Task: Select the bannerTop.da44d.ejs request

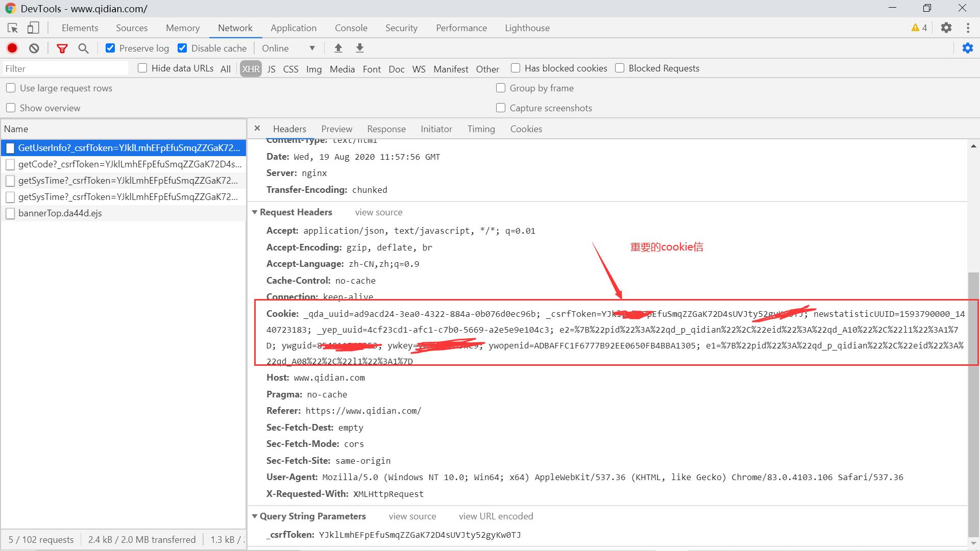Action: pos(60,213)
